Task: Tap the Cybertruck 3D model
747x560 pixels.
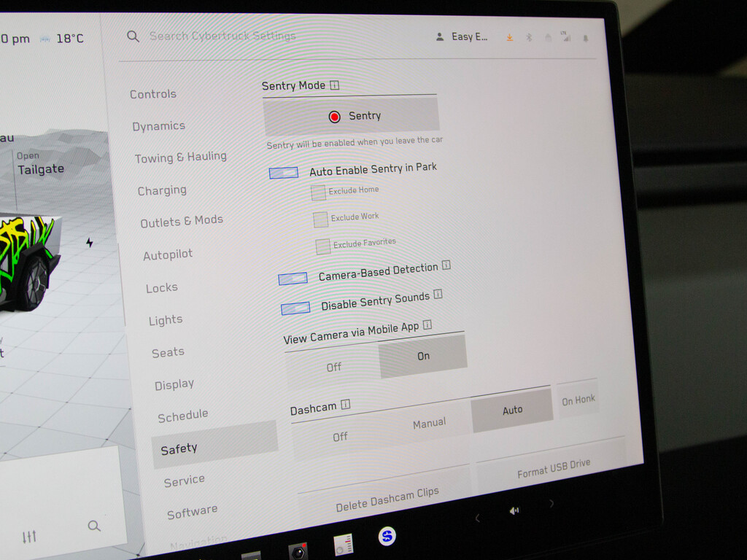Action: click(29, 262)
